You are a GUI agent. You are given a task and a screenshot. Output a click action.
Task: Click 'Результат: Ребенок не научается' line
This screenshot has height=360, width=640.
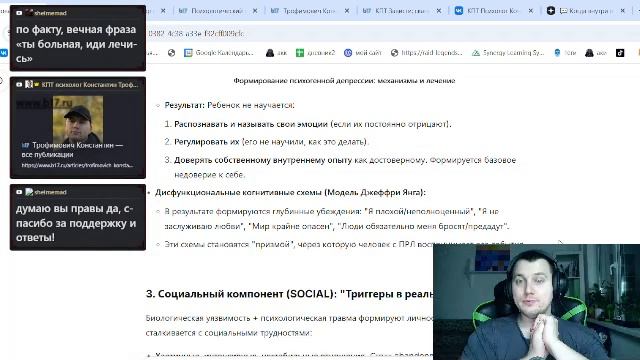point(229,105)
